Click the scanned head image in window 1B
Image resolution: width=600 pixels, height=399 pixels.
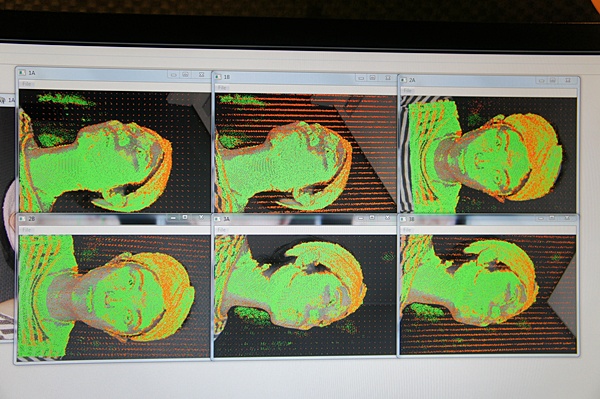(x=305, y=153)
